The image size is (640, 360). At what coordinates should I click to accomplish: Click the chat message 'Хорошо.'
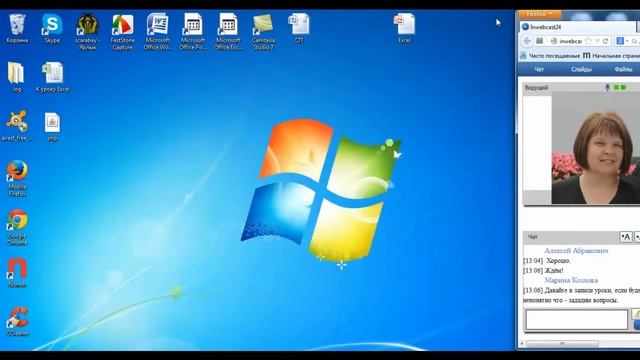[x=558, y=261]
